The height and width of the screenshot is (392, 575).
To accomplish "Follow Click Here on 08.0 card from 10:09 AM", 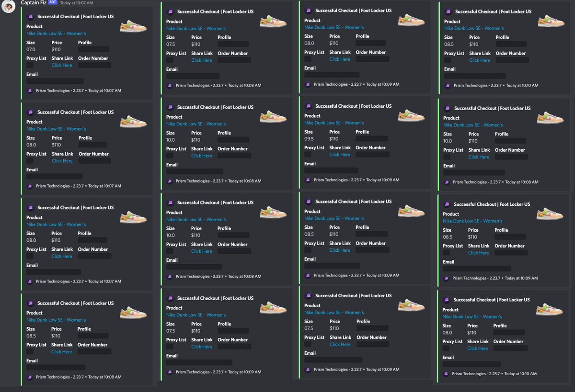I will pyautogui.click(x=340, y=59).
